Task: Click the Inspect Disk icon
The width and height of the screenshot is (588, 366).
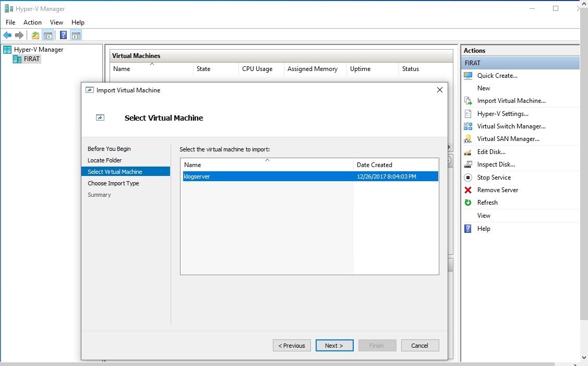Action: (468, 164)
